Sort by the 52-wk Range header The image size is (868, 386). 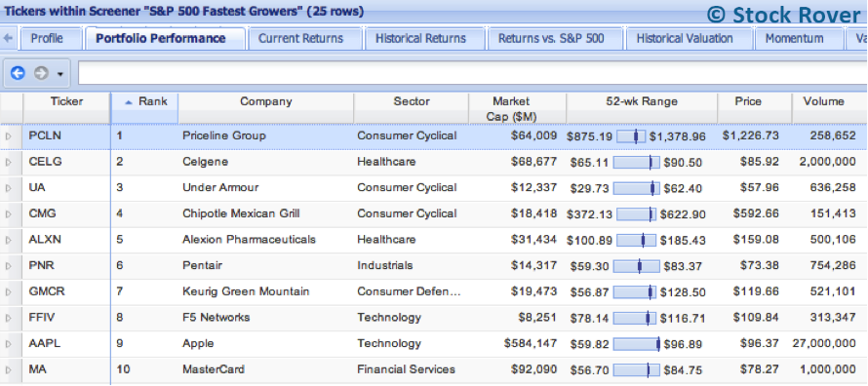click(642, 108)
